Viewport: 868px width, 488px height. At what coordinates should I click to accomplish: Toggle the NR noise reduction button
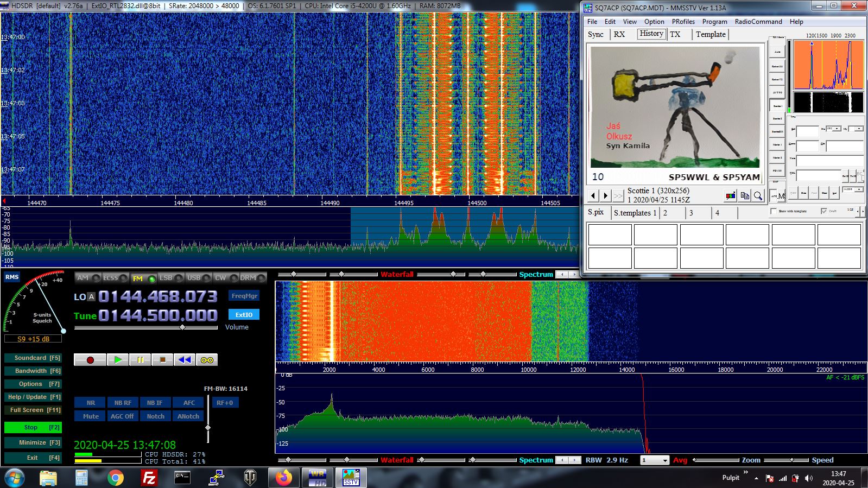pos(91,403)
